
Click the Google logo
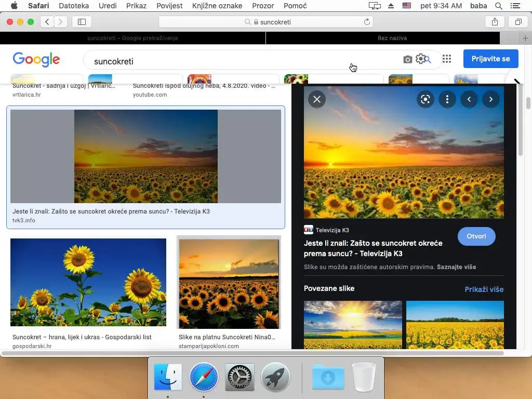(36, 60)
